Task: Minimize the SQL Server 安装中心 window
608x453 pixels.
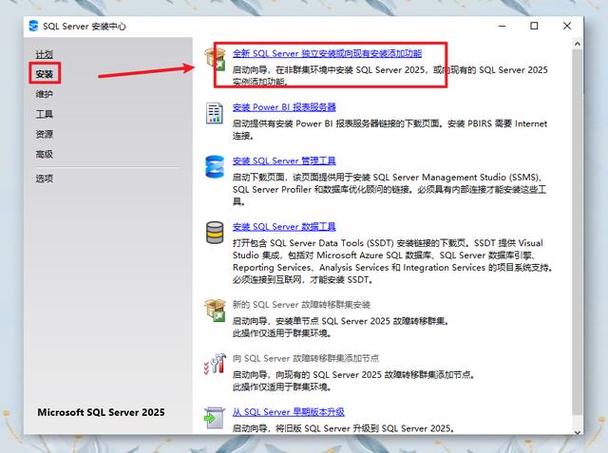Action: point(502,26)
